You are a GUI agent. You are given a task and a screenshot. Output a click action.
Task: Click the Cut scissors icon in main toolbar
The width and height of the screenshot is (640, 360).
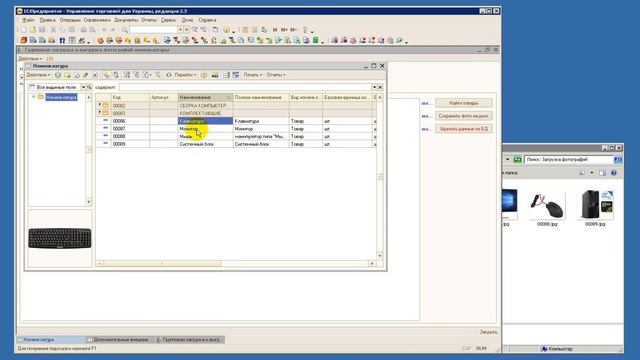pyautogui.click(x=53, y=30)
